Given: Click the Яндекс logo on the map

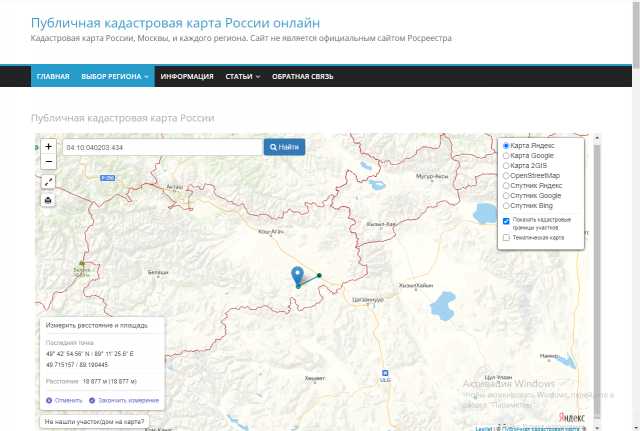Looking at the screenshot, I should point(571,418).
